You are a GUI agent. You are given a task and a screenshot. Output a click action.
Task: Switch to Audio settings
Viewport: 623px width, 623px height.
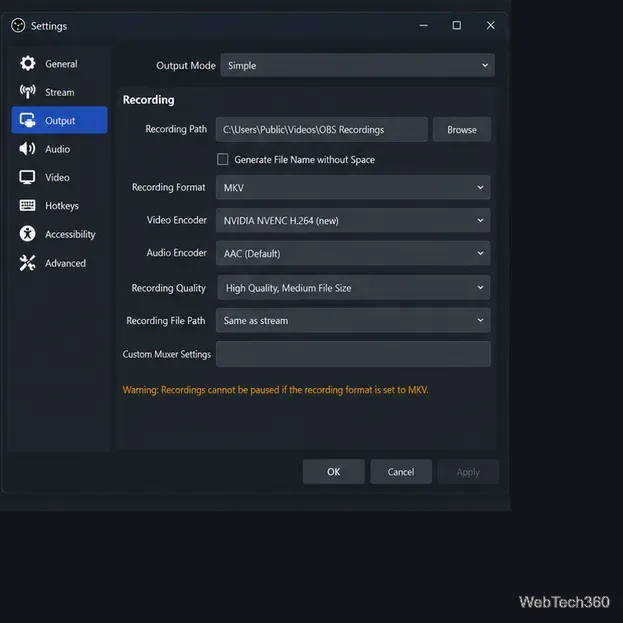pyautogui.click(x=59, y=149)
